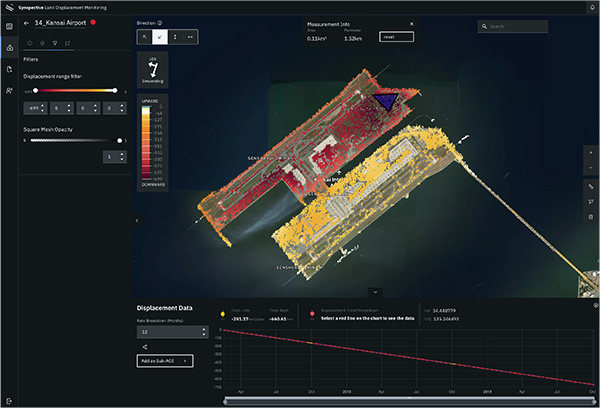Click the trash delete map tool
The height and width of the screenshot is (408, 600).
point(590,217)
